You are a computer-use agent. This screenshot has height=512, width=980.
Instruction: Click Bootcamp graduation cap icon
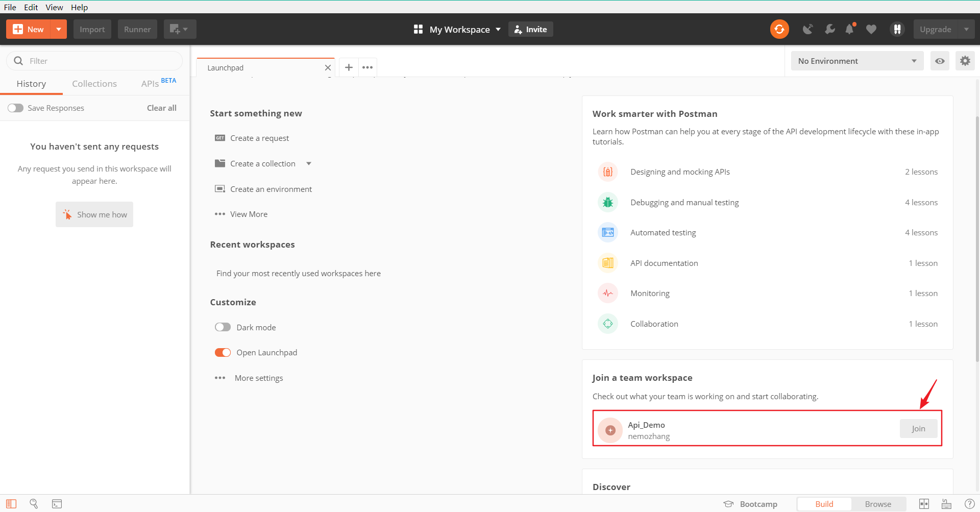coord(728,504)
